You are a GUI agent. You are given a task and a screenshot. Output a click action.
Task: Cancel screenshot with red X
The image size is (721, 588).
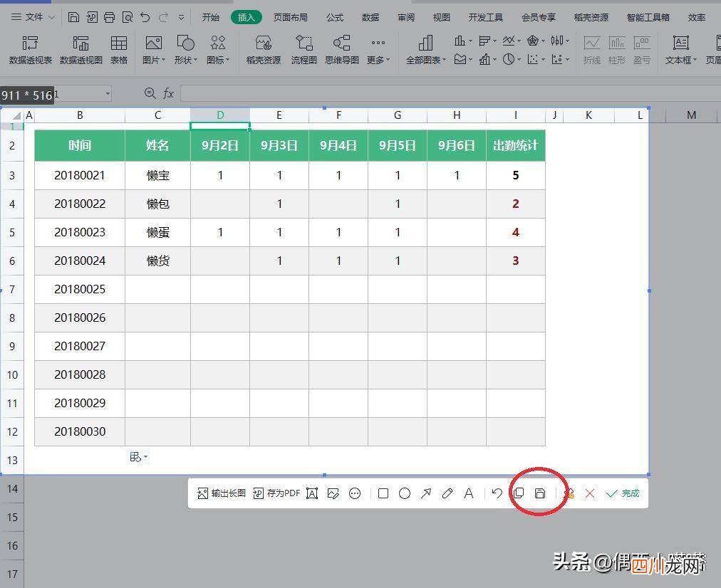click(590, 493)
